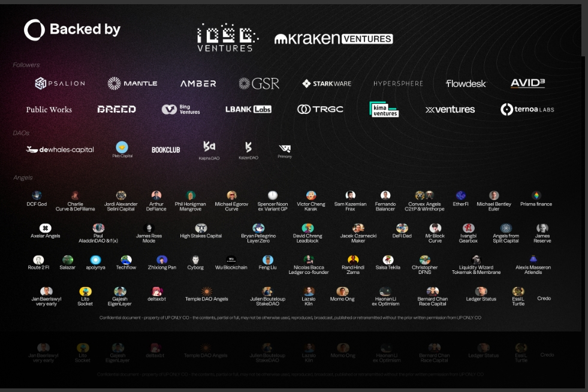588x392 pixels.
Task: Click the 'Zhixiong Pan' name label
Action: [162, 267]
